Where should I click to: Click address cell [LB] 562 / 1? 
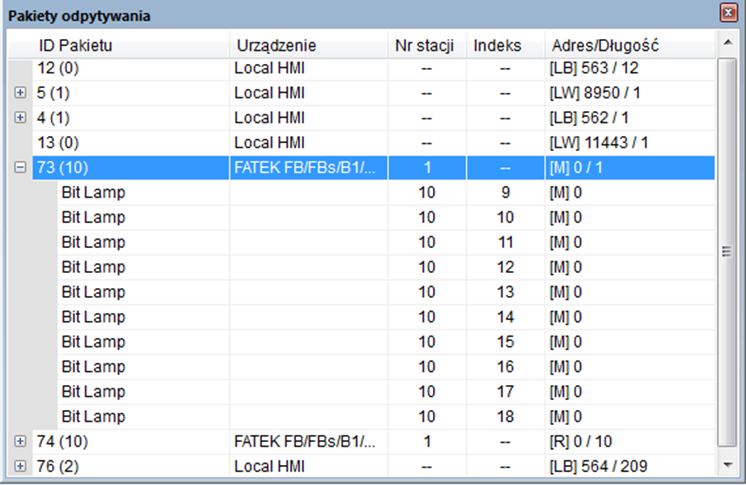click(629, 118)
